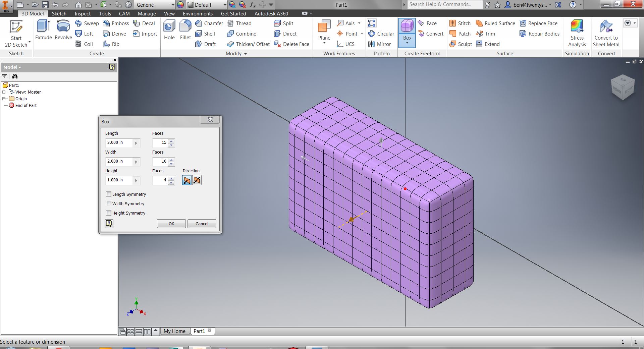Toggle the second Direction button in Box dialog
Image resolution: width=644 pixels, height=349 pixels.
point(197,180)
